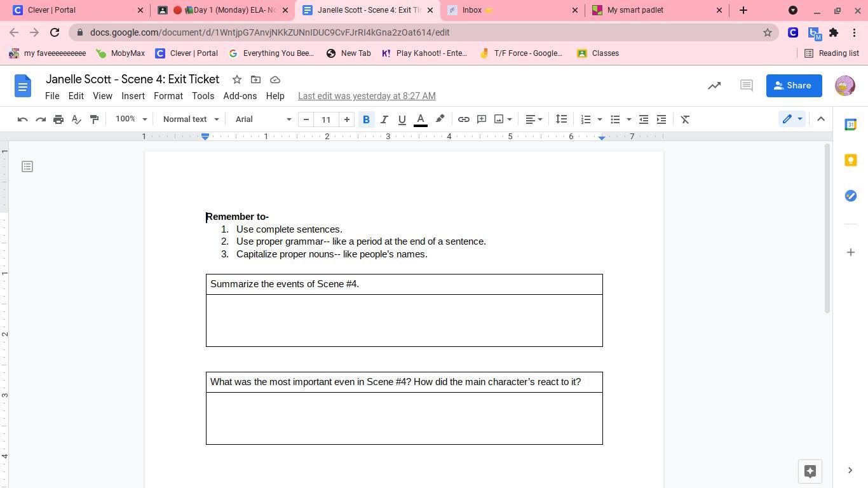The image size is (868, 488).
Task: Toggle underline formatting
Action: click(x=402, y=119)
